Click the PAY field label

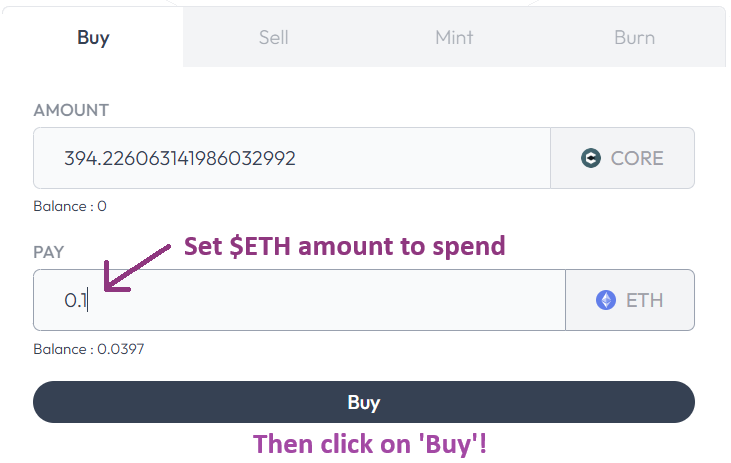(49, 252)
